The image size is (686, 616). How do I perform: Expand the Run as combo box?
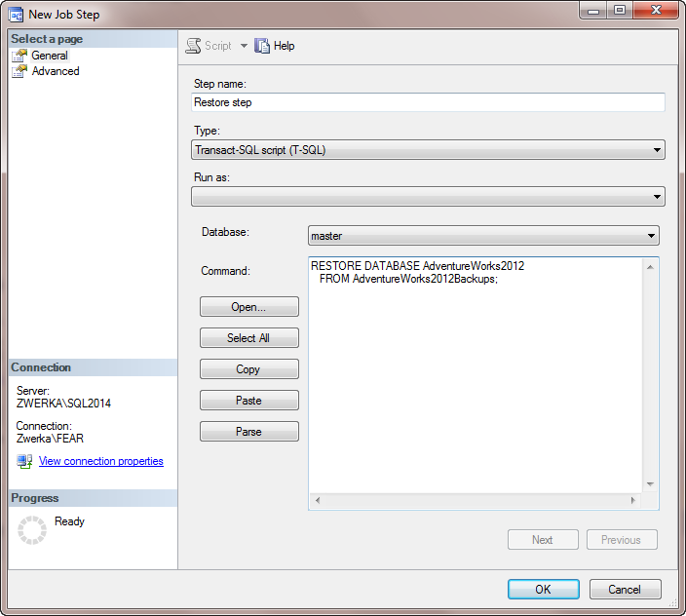(428, 197)
